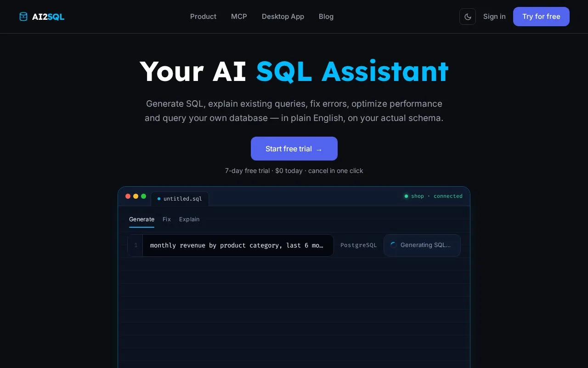Image resolution: width=588 pixels, height=368 pixels.
Task: Click the Start free trial button
Action: (294, 149)
